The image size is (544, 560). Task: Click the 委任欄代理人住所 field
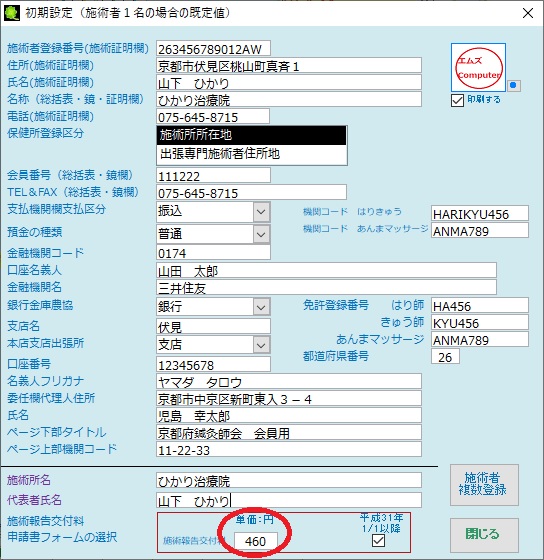click(289, 398)
